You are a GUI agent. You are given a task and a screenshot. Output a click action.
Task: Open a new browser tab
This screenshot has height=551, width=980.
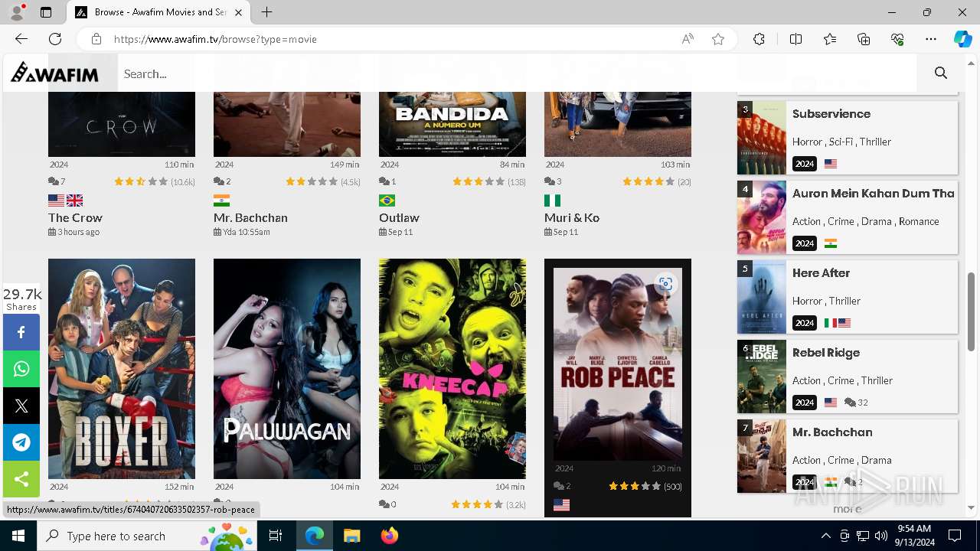coord(266,12)
